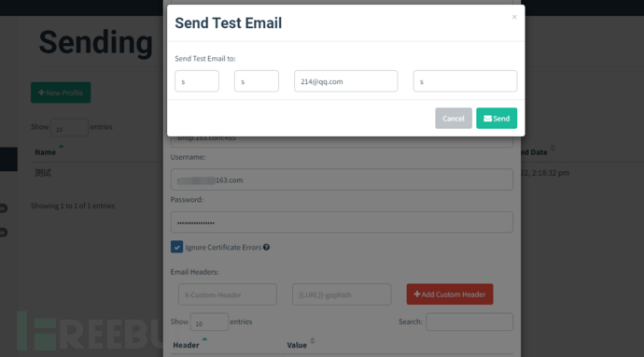Edit the 214@qq.com email field
Image resolution: width=644 pixels, height=357 pixels.
point(346,81)
